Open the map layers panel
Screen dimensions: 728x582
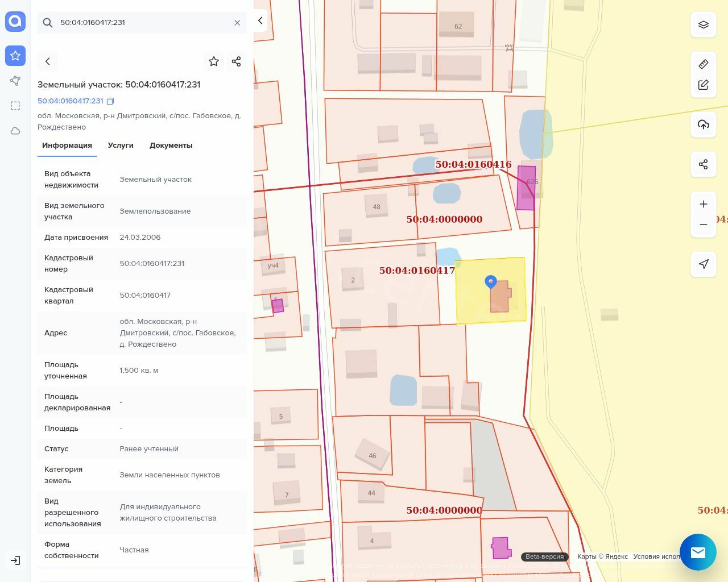703,24
